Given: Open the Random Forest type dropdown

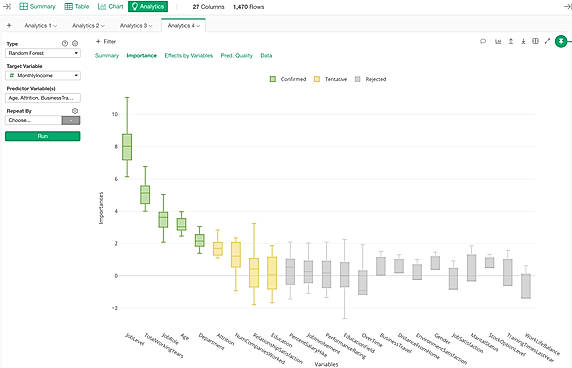Looking at the screenshot, I should tap(43, 53).
